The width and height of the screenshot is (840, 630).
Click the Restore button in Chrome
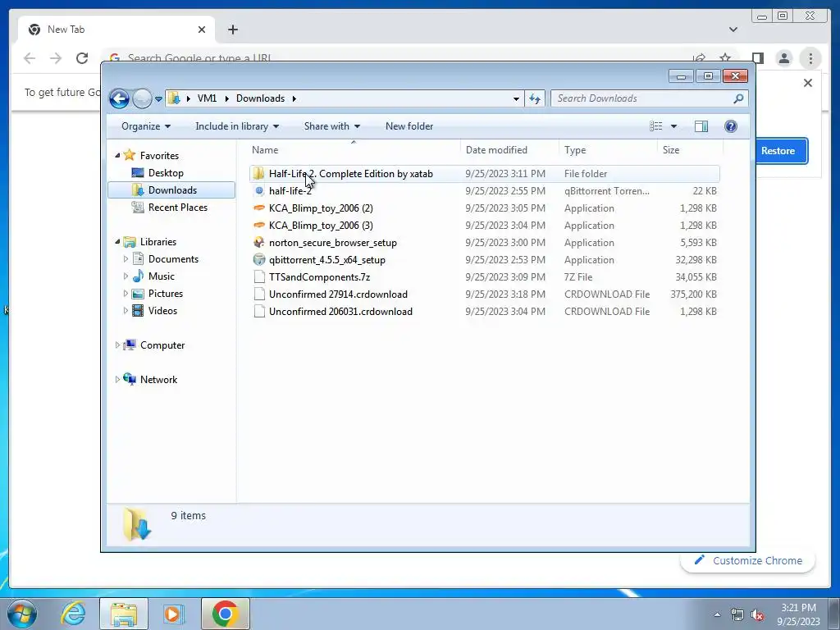click(778, 151)
